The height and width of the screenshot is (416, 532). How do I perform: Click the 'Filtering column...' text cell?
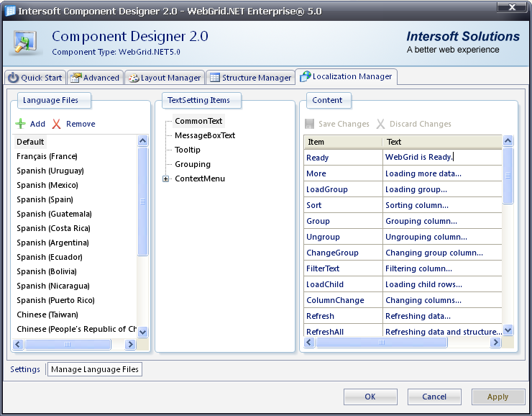pyautogui.click(x=442, y=268)
